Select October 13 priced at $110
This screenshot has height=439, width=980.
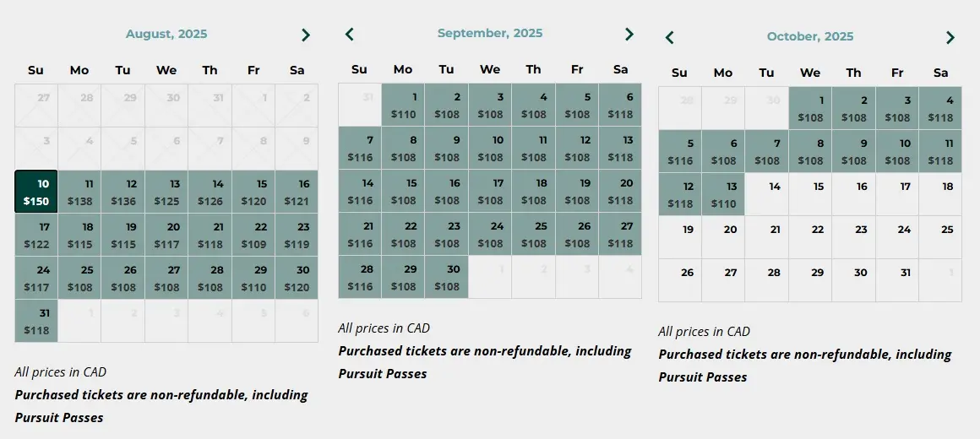point(723,194)
